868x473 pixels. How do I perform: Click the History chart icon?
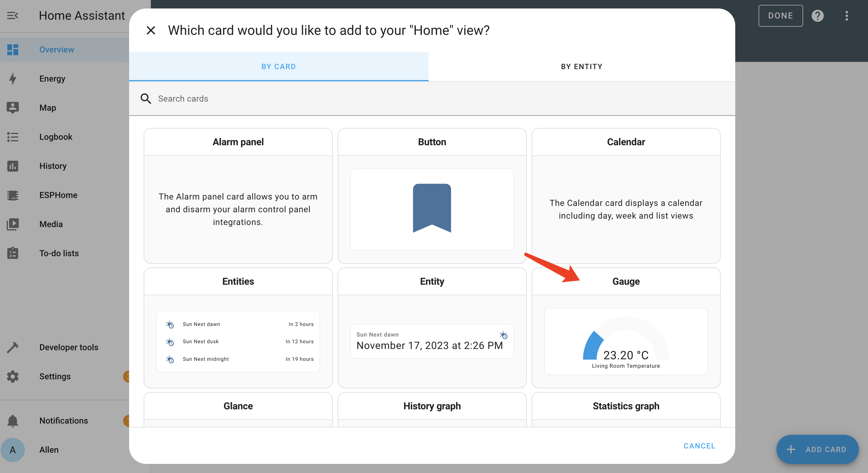[x=13, y=166]
